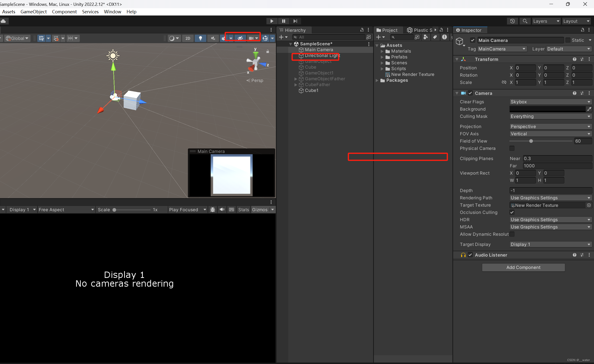Click the Add Component button
Screen dimensions: 594x364
pos(523,267)
